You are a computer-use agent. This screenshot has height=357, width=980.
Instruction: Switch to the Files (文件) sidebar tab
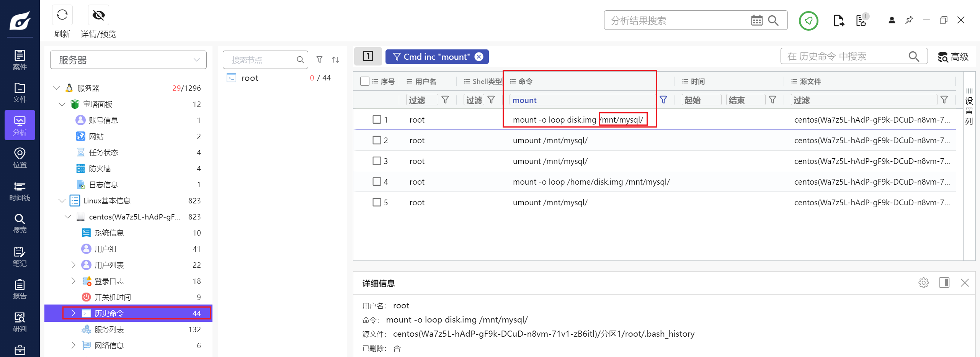(20, 92)
